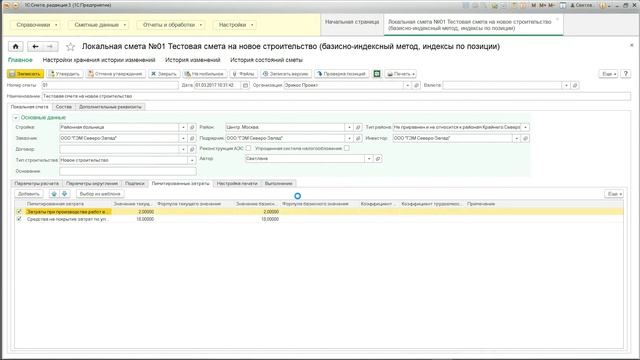The height and width of the screenshot is (360, 640).
Task: Open the Настройки menu
Action: pyautogui.click(x=236, y=25)
